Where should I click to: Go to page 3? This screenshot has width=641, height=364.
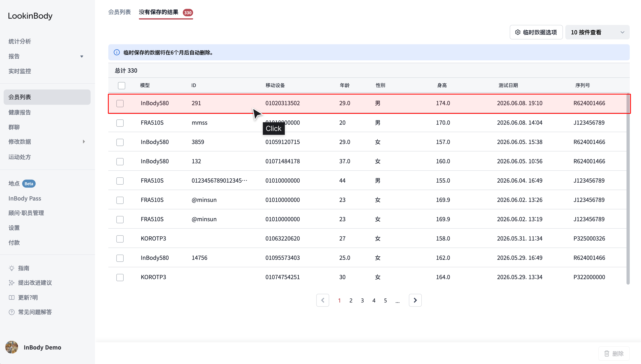[x=362, y=300]
